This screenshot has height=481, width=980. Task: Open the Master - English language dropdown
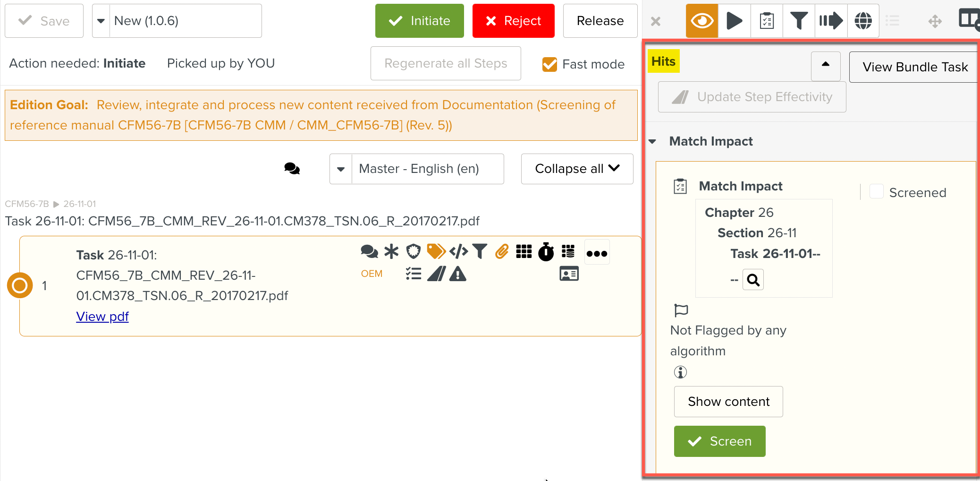click(341, 169)
